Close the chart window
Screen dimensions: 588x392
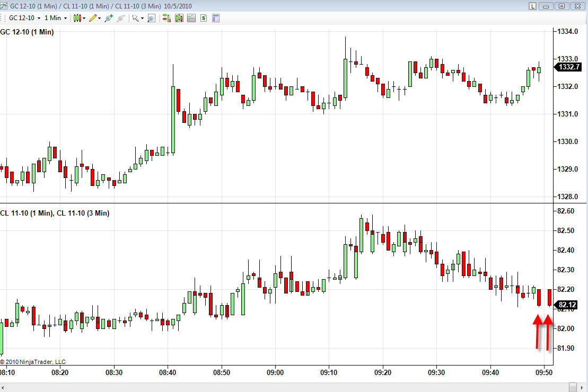577,6
